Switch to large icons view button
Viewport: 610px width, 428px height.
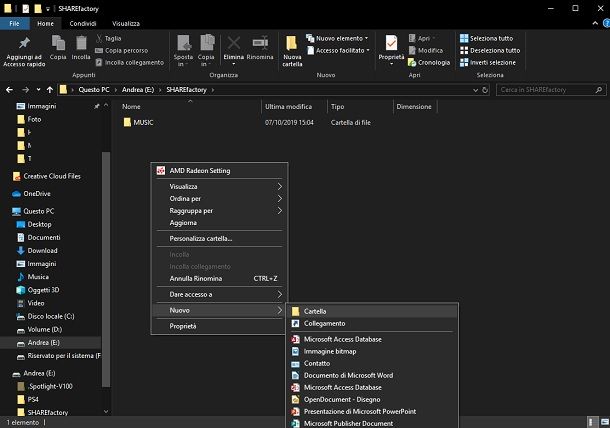point(605,422)
